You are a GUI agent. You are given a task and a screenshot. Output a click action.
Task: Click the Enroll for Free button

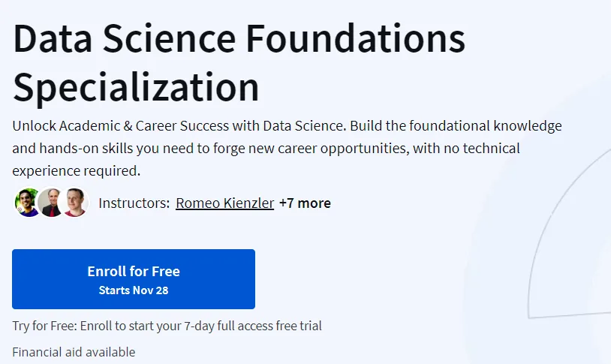[134, 279]
